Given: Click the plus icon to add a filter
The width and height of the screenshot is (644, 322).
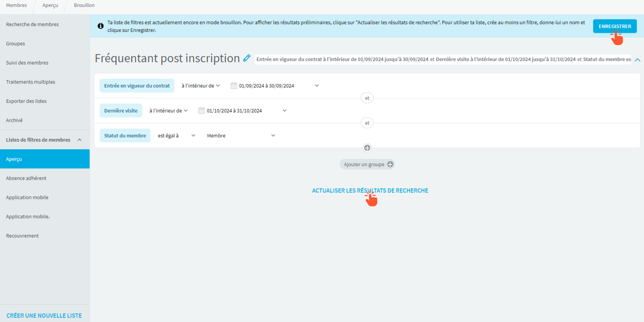Looking at the screenshot, I should (x=367, y=148).
